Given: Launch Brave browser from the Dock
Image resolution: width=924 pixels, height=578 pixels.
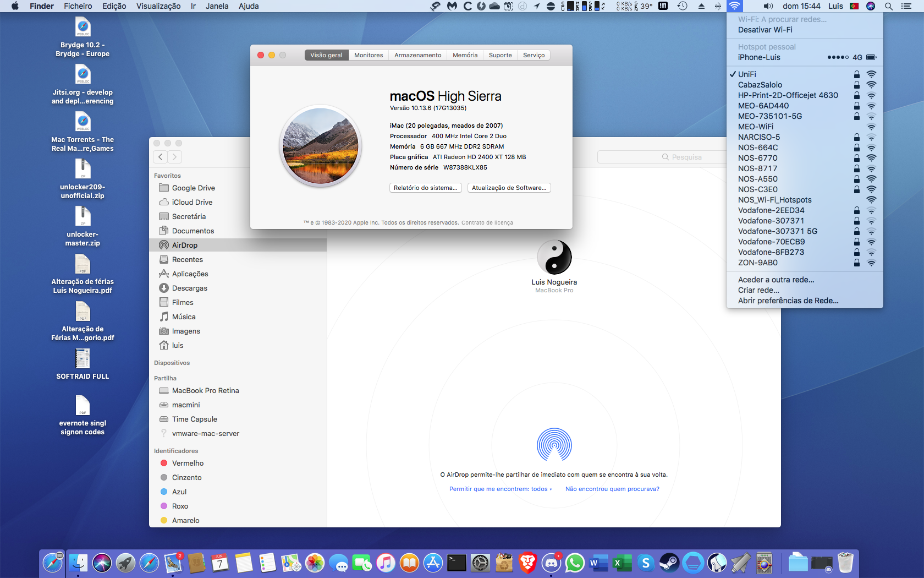Looking at the screenshot, I should (x=527, y=563).
